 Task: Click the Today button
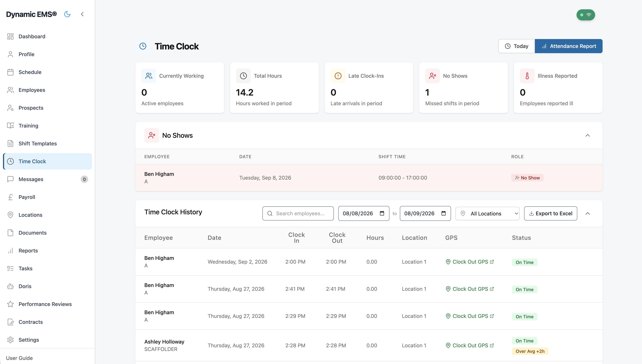(x=516, y=46)
